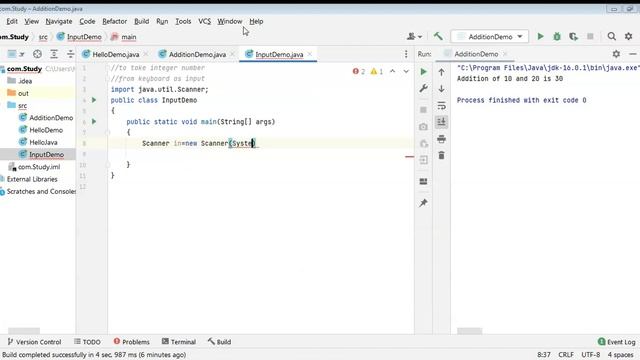Click the UTF-8 encoding indicator
Viewport: 640px width, 360px height.
(x=591, y=355)
